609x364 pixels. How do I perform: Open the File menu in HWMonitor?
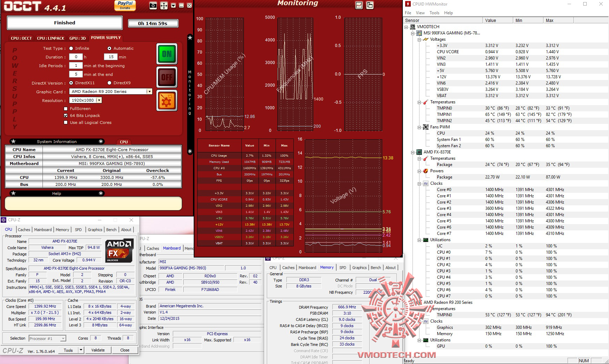[x=408, y=13]
